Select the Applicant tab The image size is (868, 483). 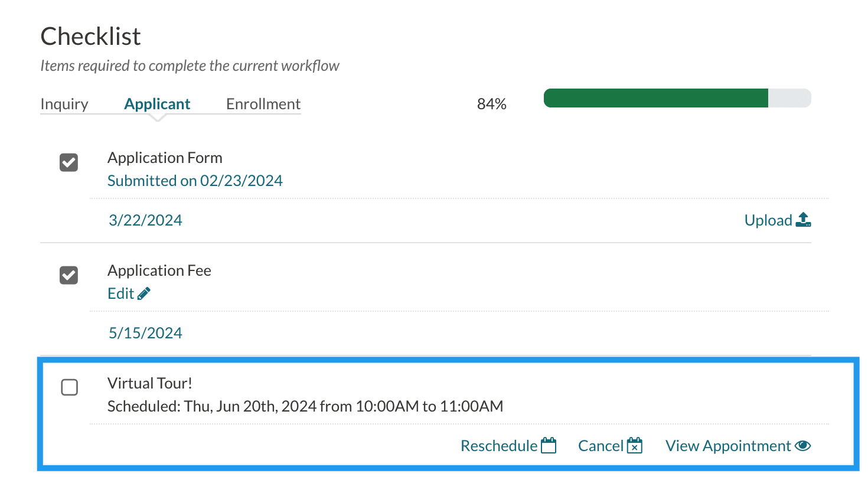(157, 104)
